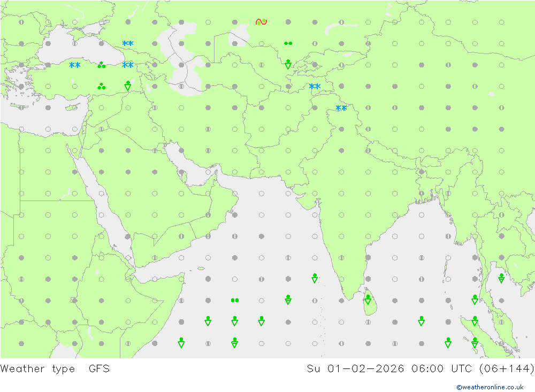The image size is (535, 392).
Task: Click the green shower symbol in eastern Turkey
Action: point(128,86)
